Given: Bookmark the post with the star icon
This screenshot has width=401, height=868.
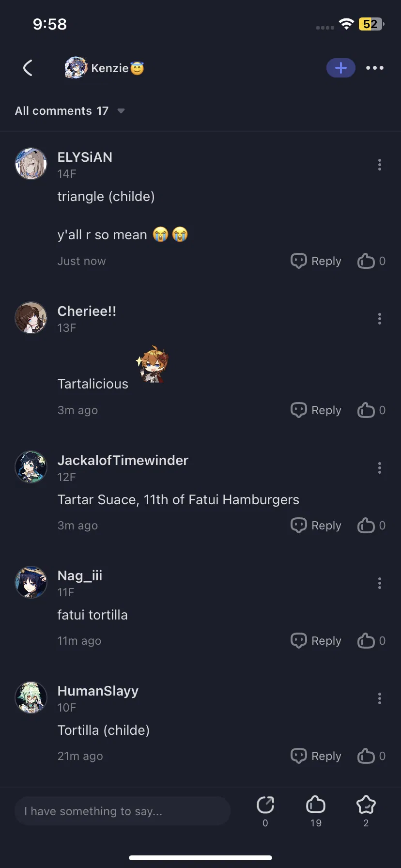Looking at the screenshot, I should (x=366, y=805).
